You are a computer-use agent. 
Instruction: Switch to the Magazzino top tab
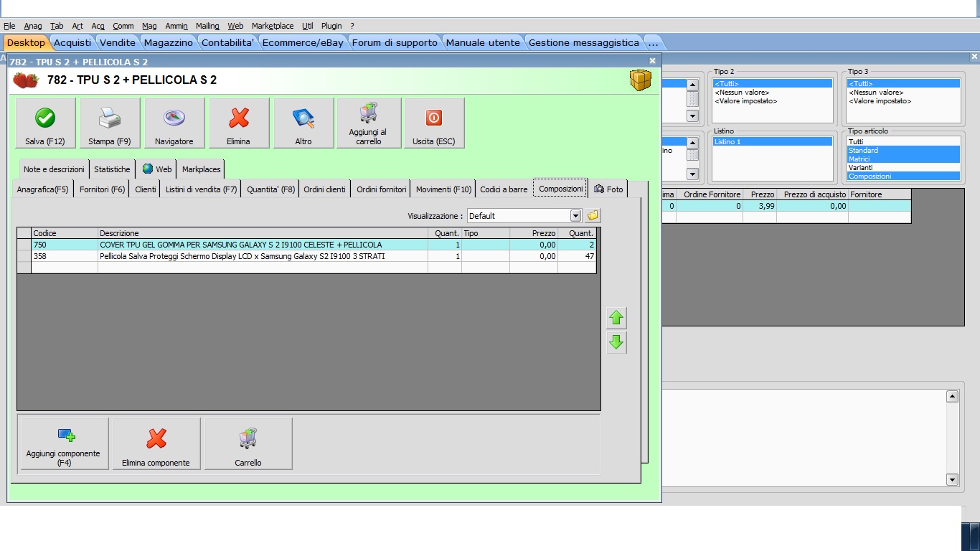click(x=169, y=42)
